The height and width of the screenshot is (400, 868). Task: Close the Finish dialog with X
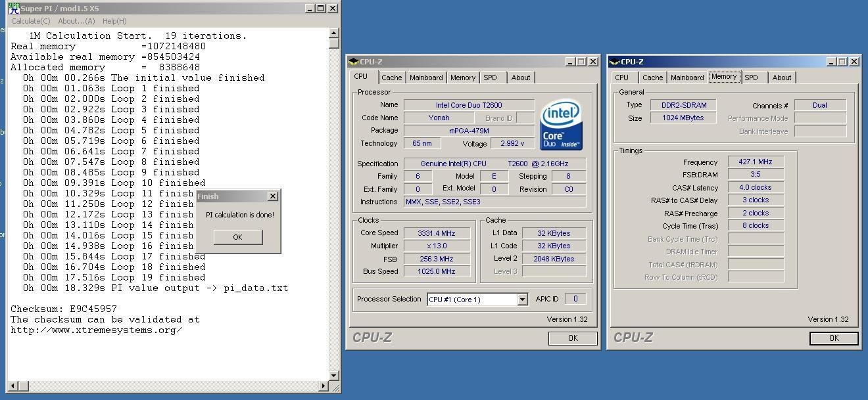pos(273,196)
